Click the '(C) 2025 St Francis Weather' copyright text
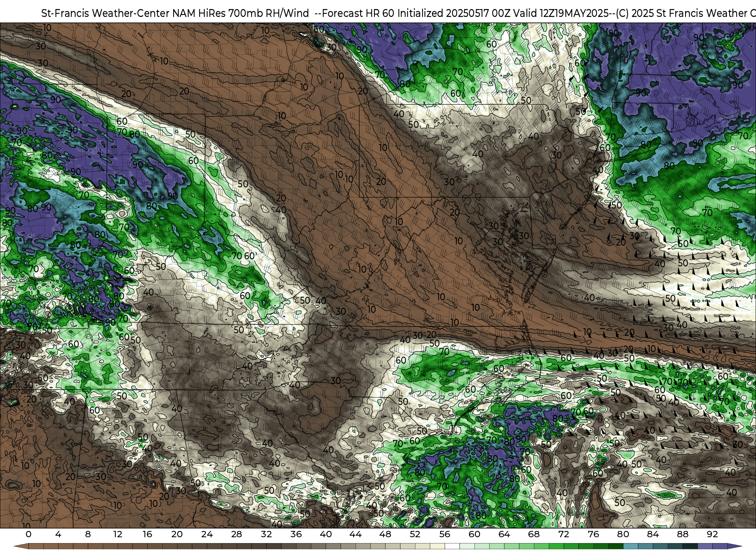Screen dimensions: 756x551 (x=681, y=13)
